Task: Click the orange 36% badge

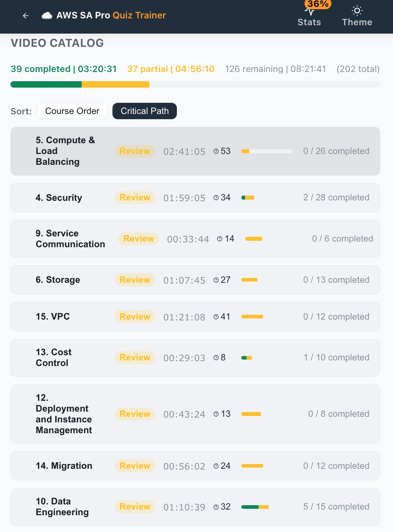Action: (x=317, y=4)
